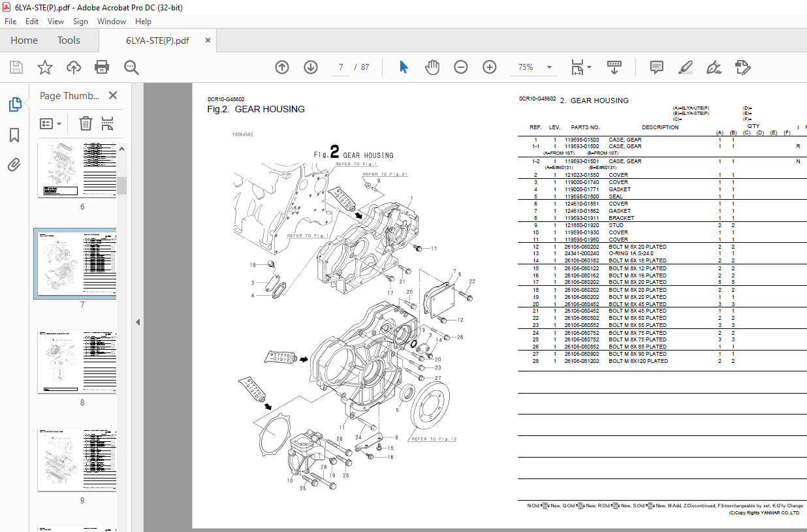Select the page 9 thumbnail
This screenshot has width=807, height=532.
pyautogui.click(x=78, y=460)
